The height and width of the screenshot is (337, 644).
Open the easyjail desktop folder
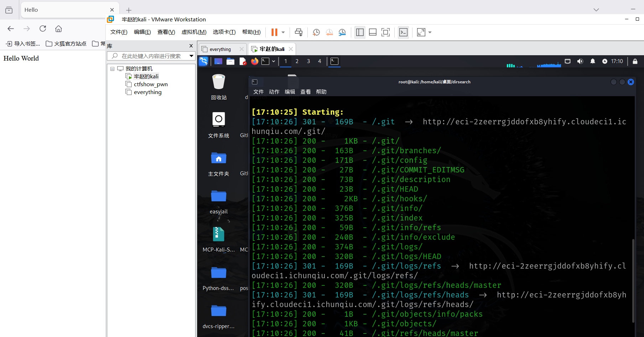pyautogui.click(x=219, y=202)
